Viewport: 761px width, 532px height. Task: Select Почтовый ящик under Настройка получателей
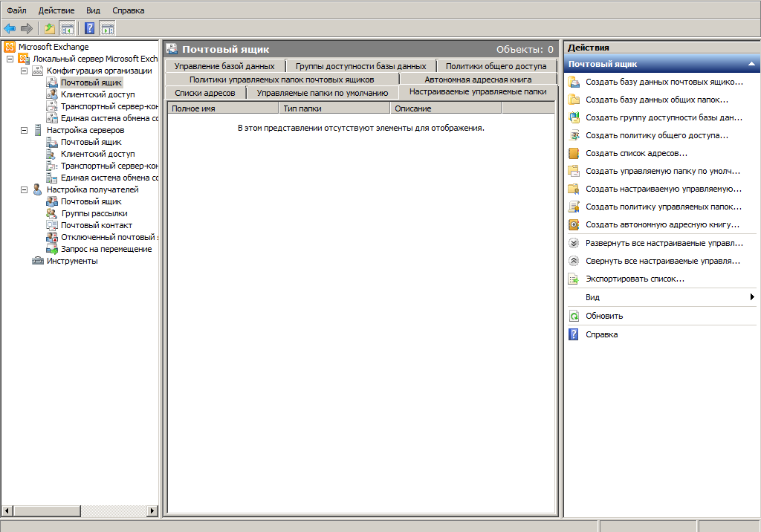(91, 201)
